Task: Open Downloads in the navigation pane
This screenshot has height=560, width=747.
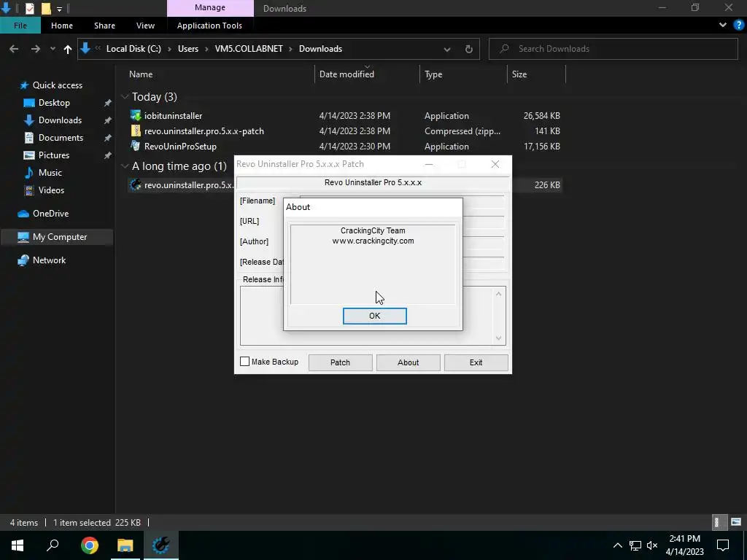Action: coord(60,120)
